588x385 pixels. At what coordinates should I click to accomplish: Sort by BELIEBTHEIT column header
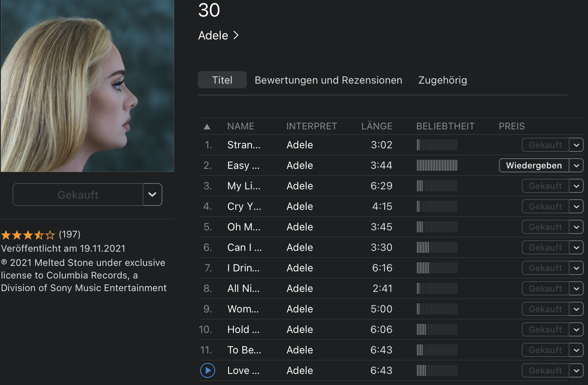click(445, 126)
